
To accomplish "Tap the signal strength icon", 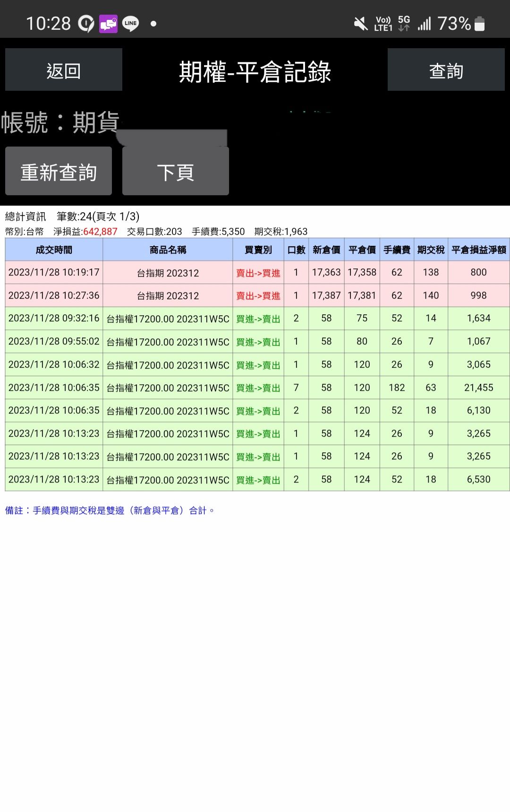I will [x=424, y=23].
